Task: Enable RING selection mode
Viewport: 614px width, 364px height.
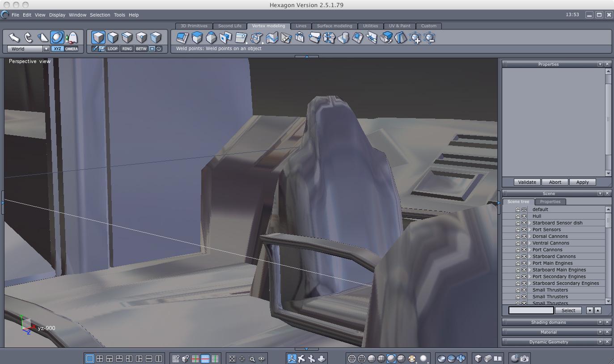Action: click(x=127, y=49)
